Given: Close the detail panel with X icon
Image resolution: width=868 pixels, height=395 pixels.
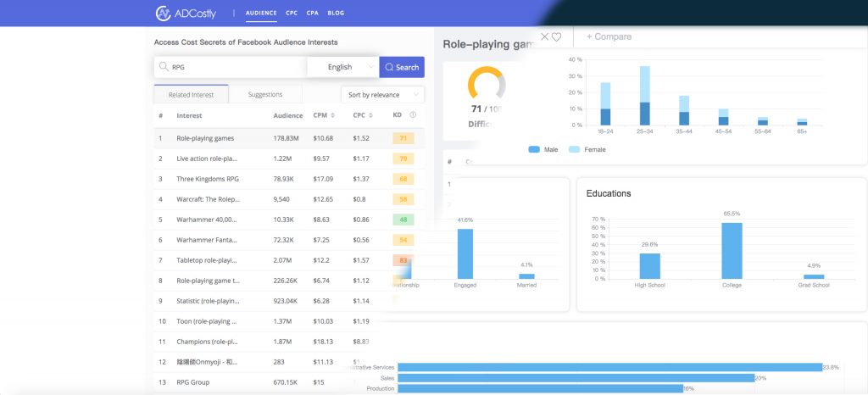Looking at the screenshot, I should (545, 36).
